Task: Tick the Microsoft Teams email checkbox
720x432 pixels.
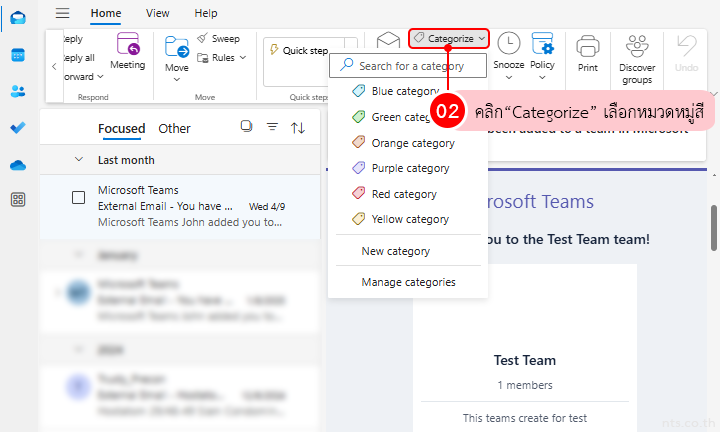Action: pyautogui.click(x=78, y=197)
